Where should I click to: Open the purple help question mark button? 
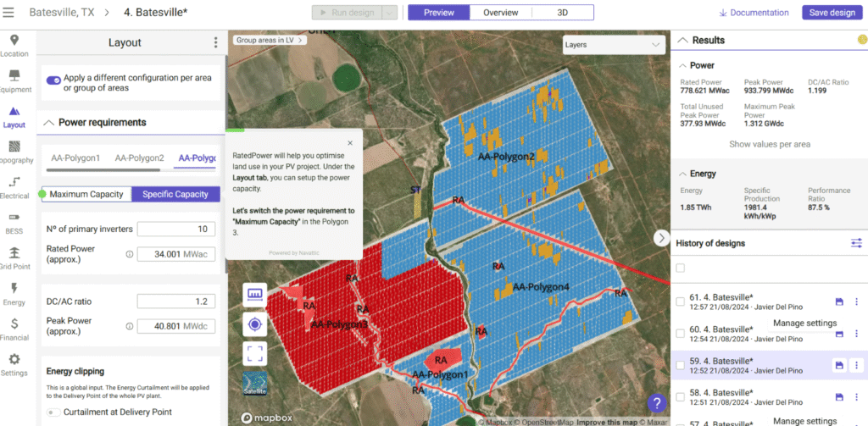pyautogui.click(x=656, y=404)
